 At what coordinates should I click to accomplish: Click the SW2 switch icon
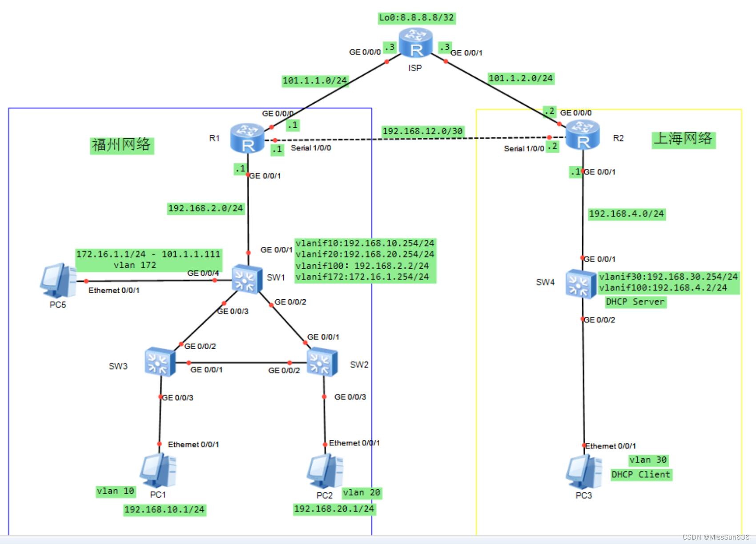(322, 362)
